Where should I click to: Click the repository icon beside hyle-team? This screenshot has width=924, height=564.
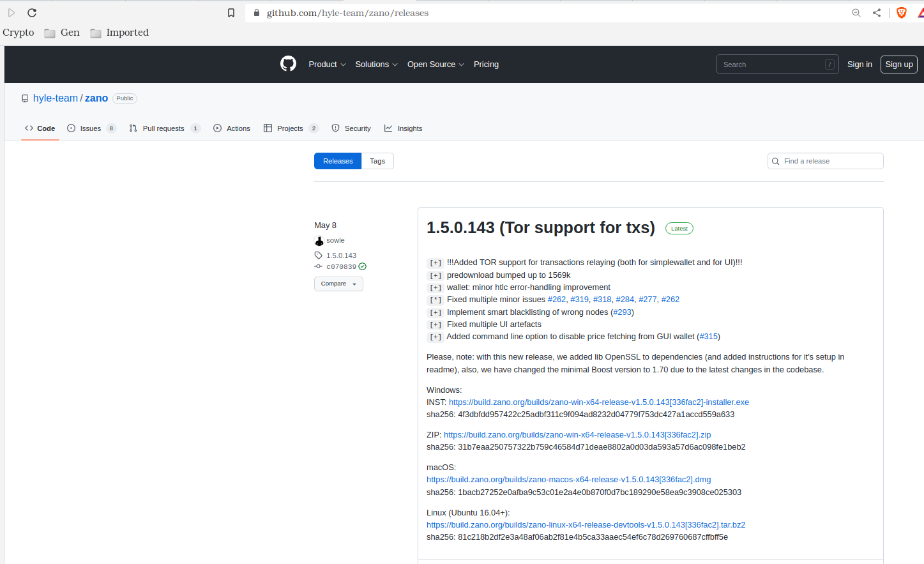25,98
